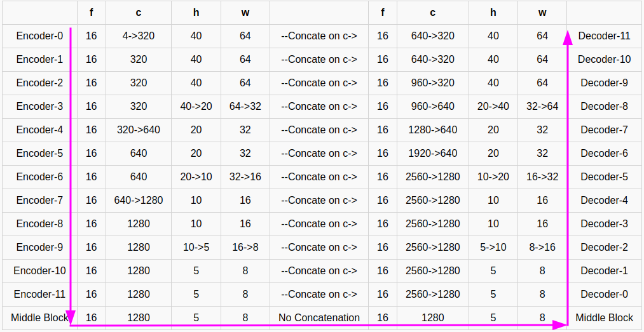Select the Decoder-5 label
Image resolution: width=644 pixels, height=332 pixels.
604,177
